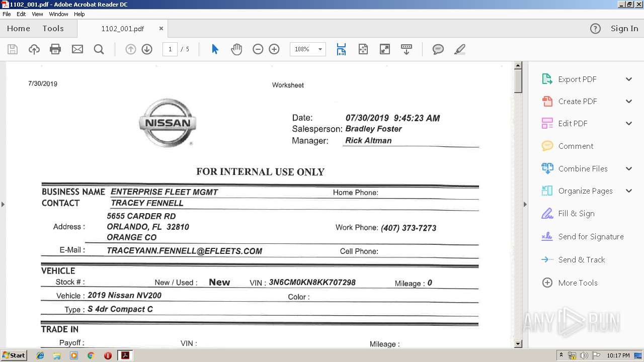Click the Windows Start button
This screenshot has height=362, width=644.
(x=14, y=355)
